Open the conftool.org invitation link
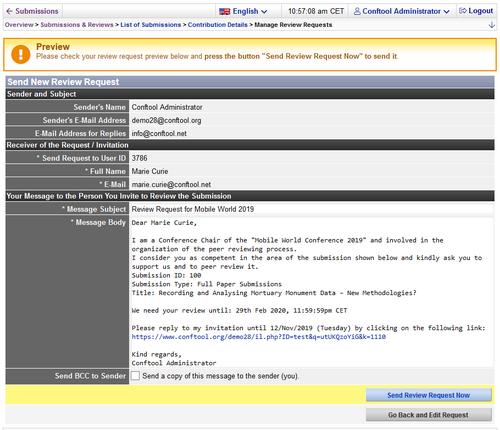The image size is (500, 430). coord(259,337)
